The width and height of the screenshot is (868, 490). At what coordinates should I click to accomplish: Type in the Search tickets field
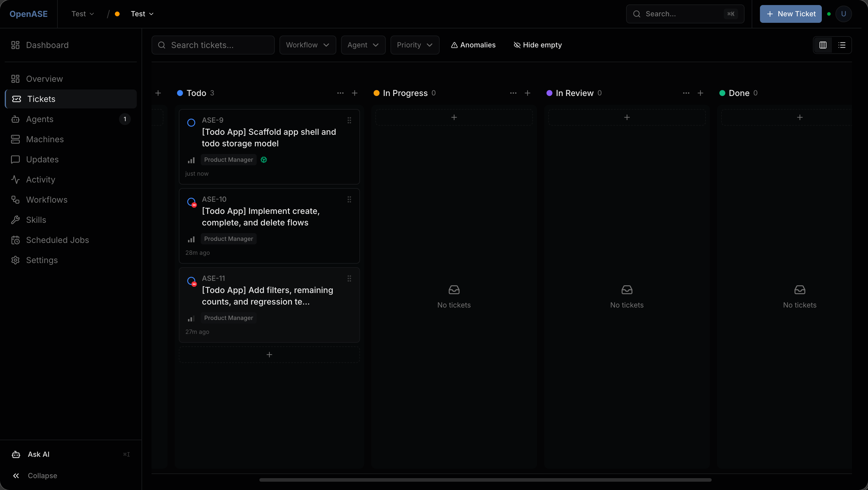213,45
